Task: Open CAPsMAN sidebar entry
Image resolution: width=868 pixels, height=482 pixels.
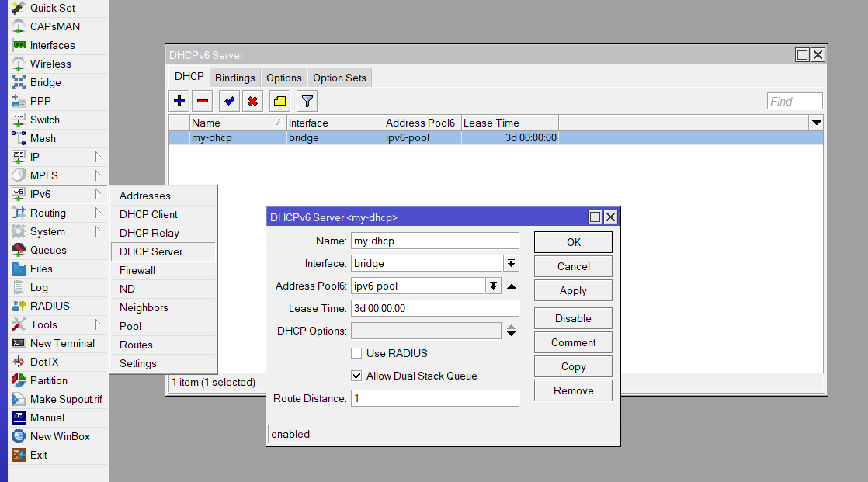Action: tap(58, 26)
